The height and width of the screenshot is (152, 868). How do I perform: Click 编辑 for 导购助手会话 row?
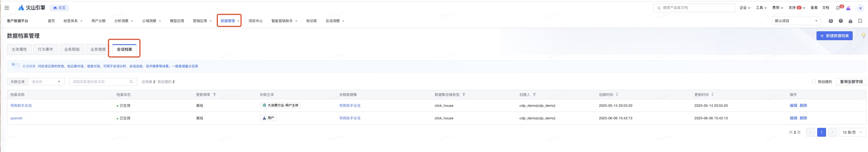(x=793, y=105)
